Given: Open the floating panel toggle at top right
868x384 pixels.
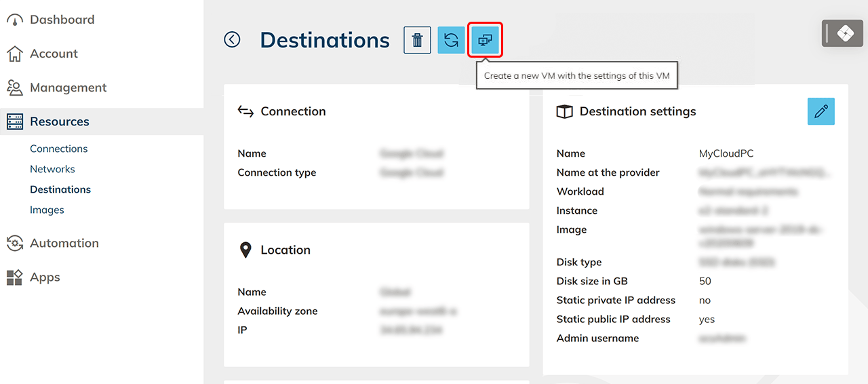Looking at the screenshot, I should (x=842, y=33).
